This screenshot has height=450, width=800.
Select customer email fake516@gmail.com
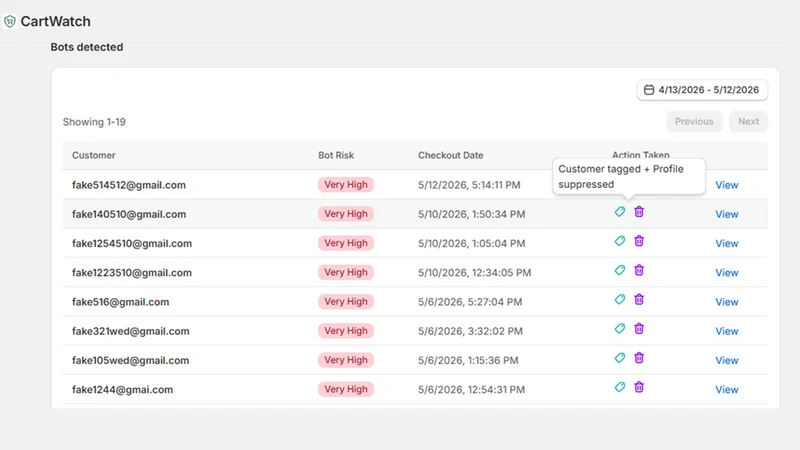coord(120,302)
